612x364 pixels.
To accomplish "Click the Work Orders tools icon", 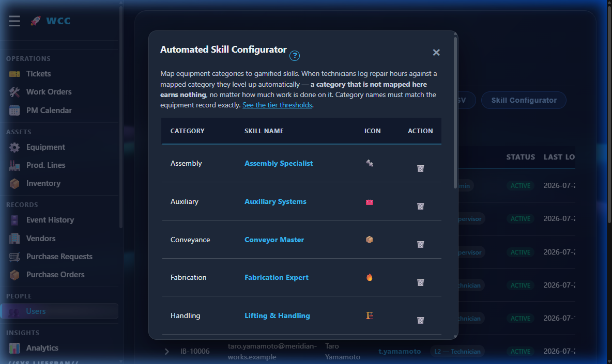I will (14, 92).
